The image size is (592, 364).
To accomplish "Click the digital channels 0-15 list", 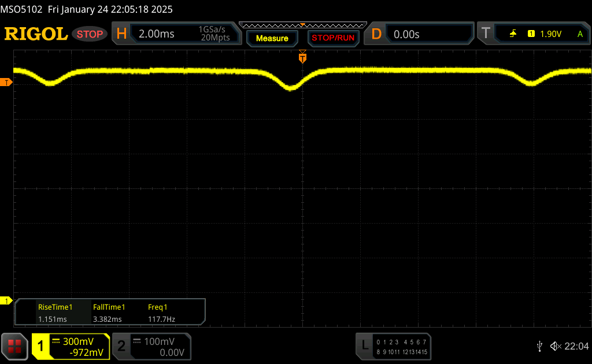I will pyautogui.click(x=402, y=347).
